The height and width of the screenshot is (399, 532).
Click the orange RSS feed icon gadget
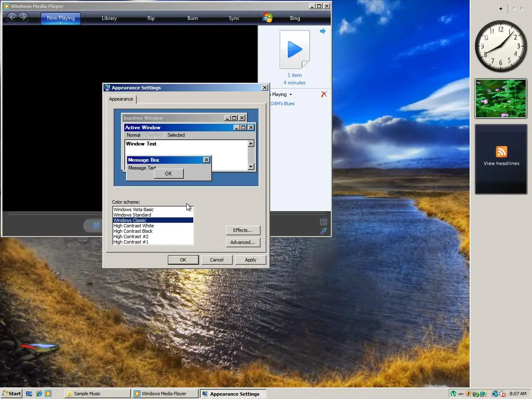click(x=501, y=152)
